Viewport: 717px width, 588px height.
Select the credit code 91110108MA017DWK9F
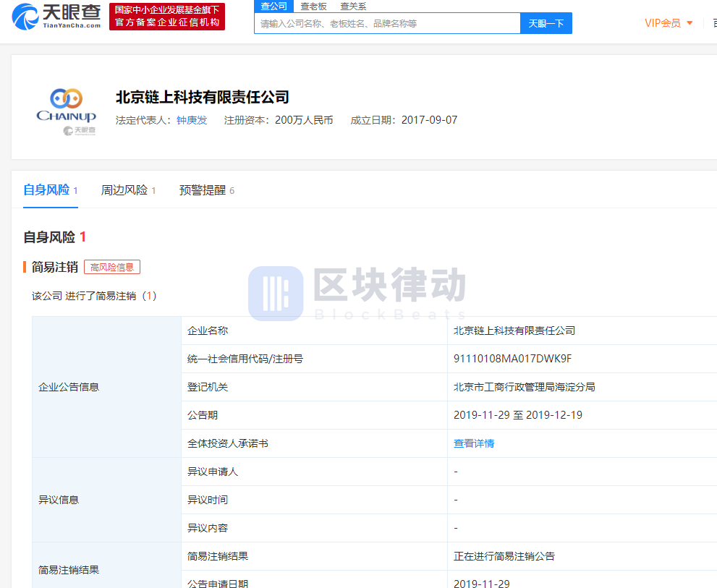pos(512,359)
